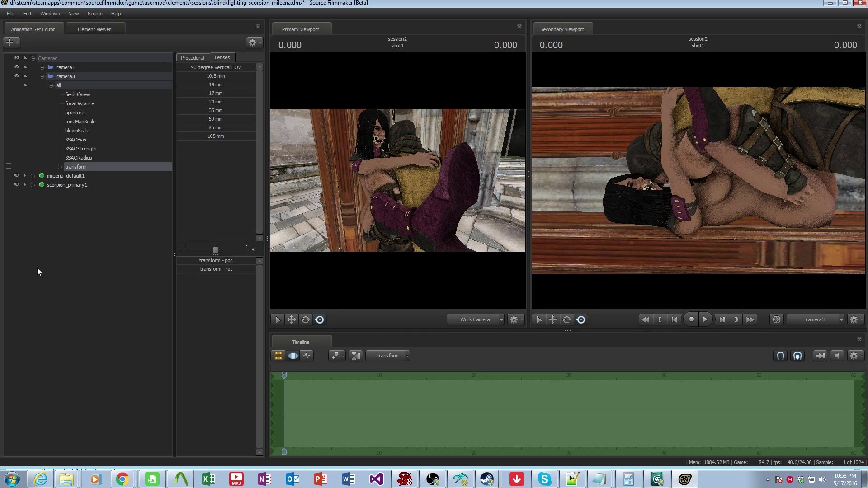Screen dimensions: 868x488
Task: Switch to the Element Viewer tab
Action: [94, 29]
